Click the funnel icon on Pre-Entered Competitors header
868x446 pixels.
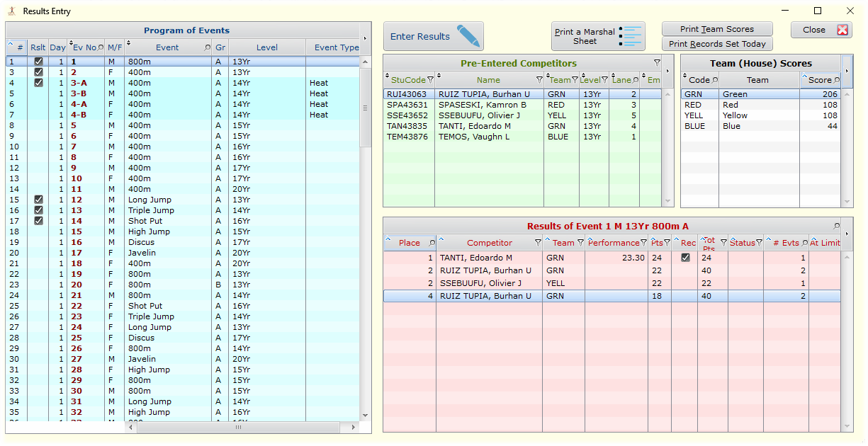pyautogui.click(x=657, y=62)
